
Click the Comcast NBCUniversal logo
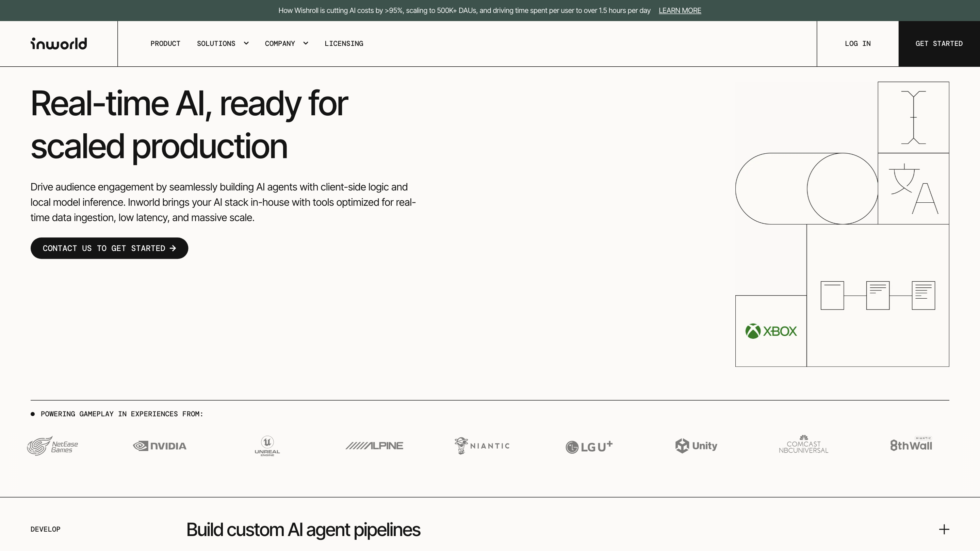[803, 445]
